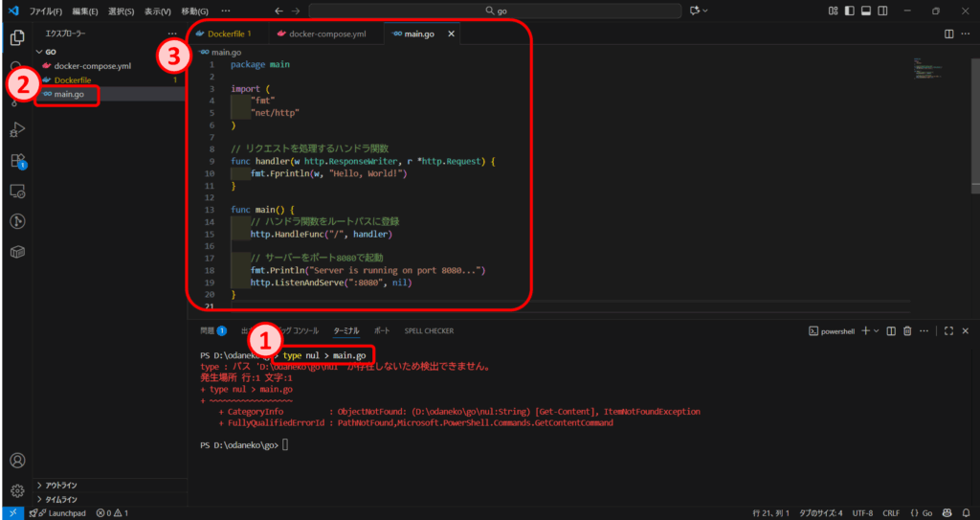Image resolution: width=980 pixels, height=520 pixels.
Task: Open the Extensions view icon
Action: [16, 161]
